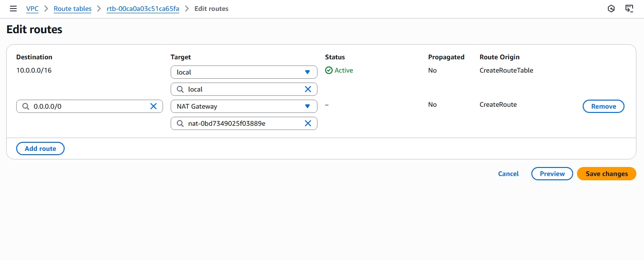
Task: Clear the local target search field
Action: point(308,89)
